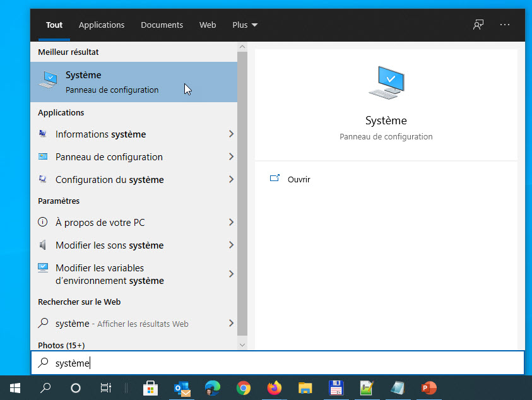Click Ouvrir to open Système
Viewport: 532px width, 400px height.
pyautogui.click(x=299, y=179)
